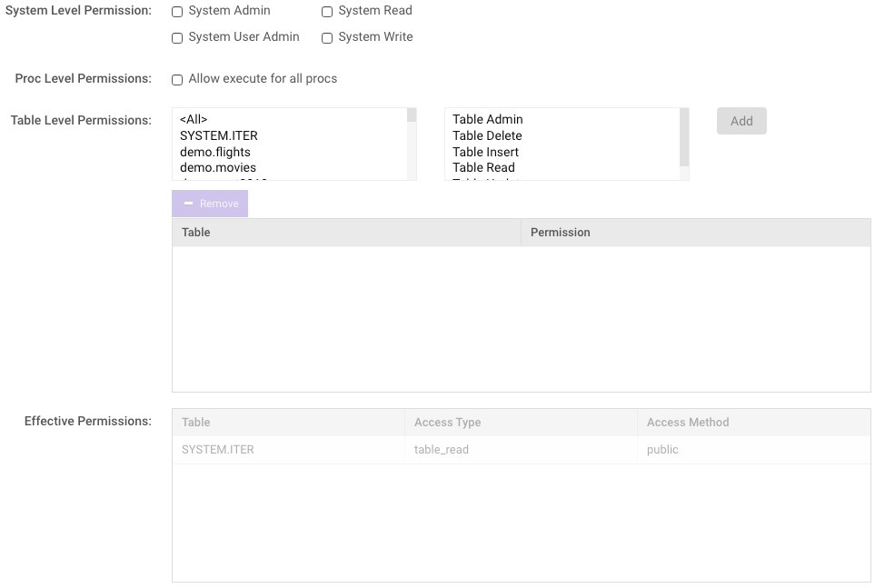This screenshot has width=875, height=588.
Task: Click the Permission column header
Action: 561,233
